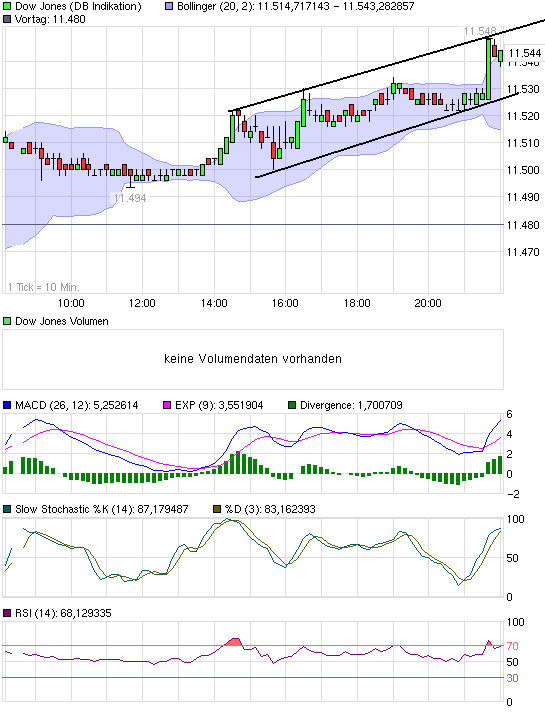Click the blue MACD legend swatch
The height and width of the screenshot is (723, 545).
[7, 405]
